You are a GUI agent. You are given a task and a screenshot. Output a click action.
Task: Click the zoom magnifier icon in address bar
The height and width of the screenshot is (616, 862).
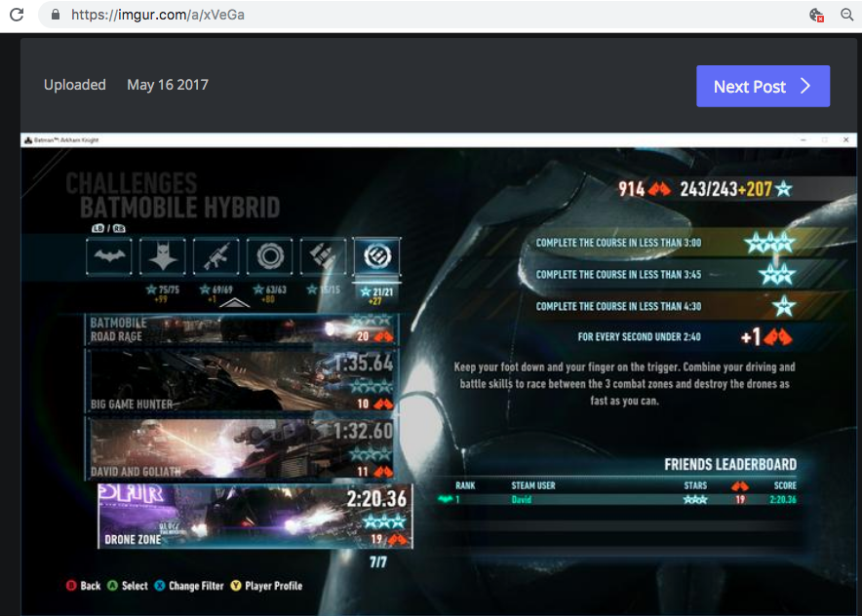coord(847,15)
